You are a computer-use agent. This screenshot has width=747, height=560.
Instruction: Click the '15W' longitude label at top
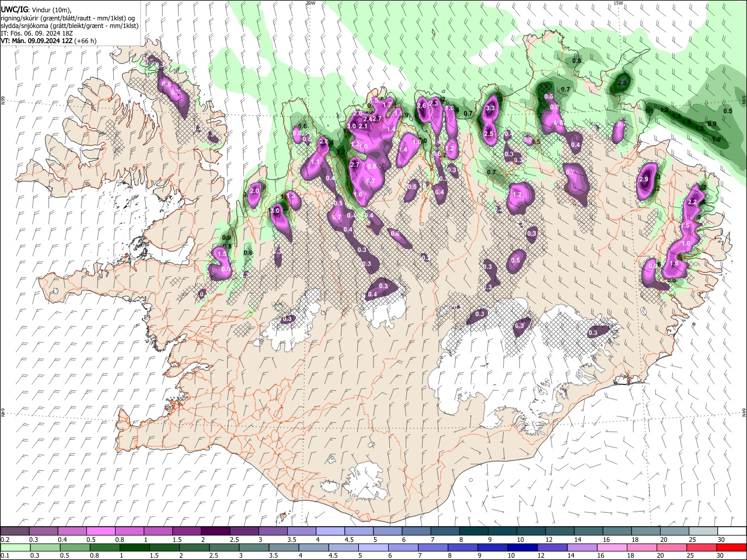[x=618, y=3]
